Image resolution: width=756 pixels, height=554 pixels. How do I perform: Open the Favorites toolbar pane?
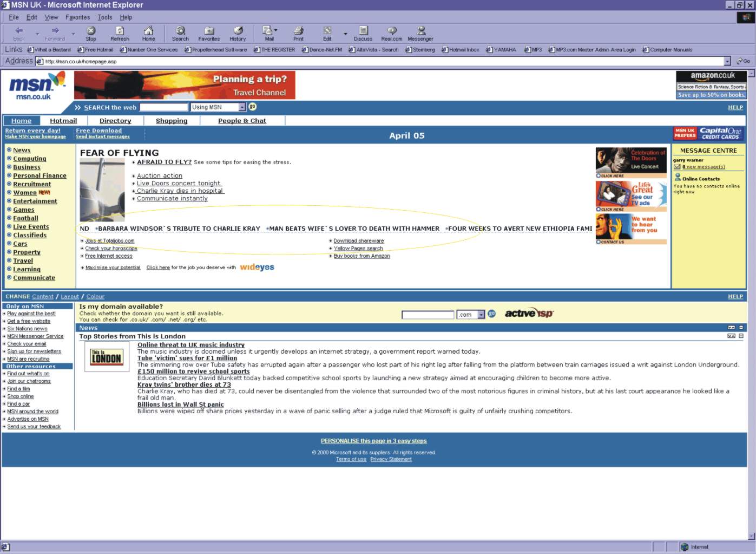[209, 34]
